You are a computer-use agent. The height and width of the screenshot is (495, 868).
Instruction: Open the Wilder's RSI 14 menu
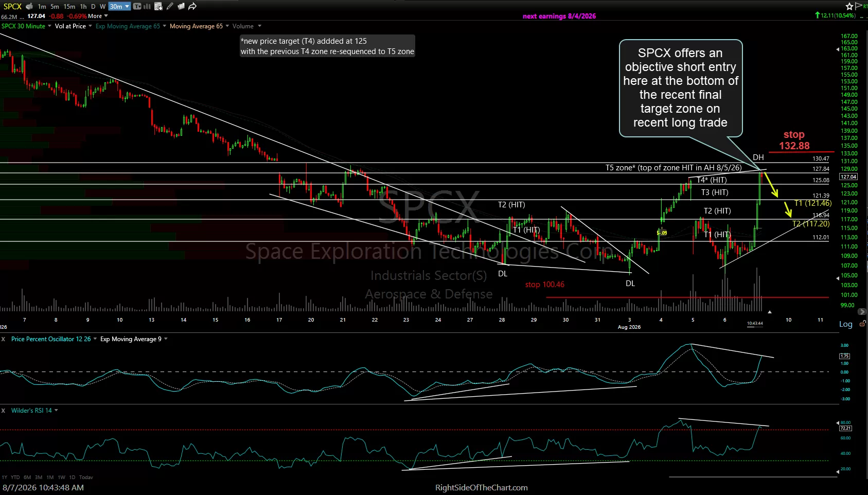click(x=34, y=411)
